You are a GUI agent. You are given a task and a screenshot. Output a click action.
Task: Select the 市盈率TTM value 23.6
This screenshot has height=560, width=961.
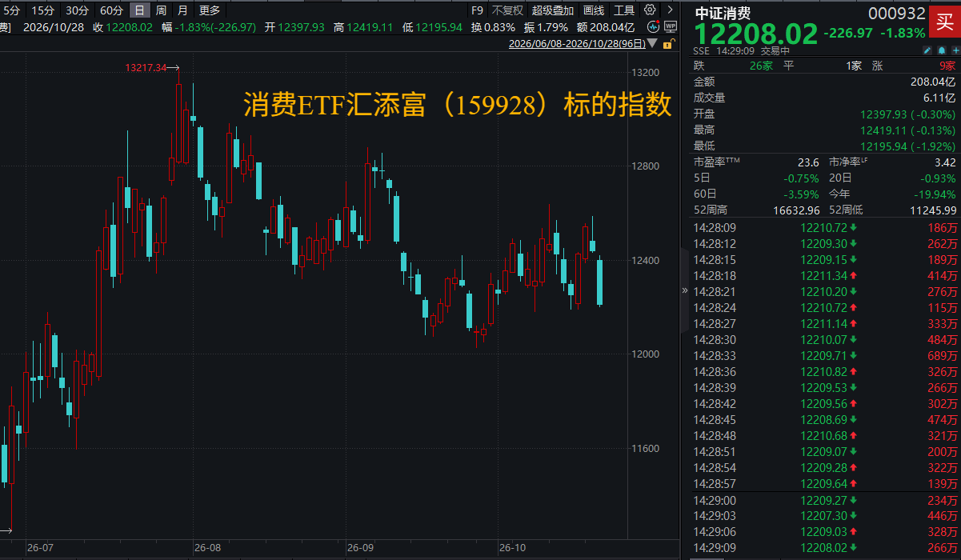tap(807, 162)
